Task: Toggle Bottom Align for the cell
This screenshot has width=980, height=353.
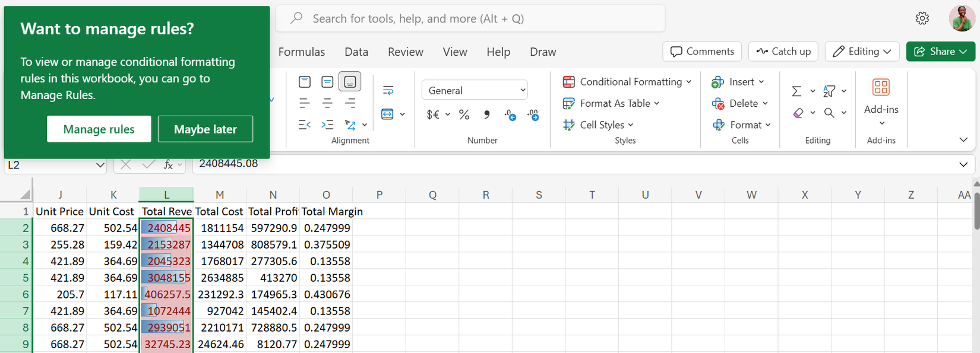Action: [x=350, y=82]
